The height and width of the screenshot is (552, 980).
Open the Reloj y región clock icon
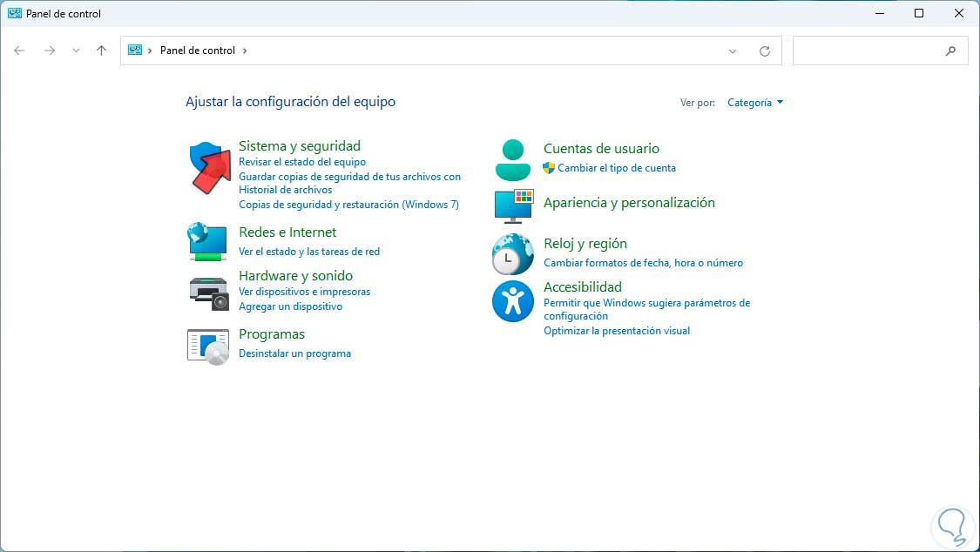click(512, 254)
